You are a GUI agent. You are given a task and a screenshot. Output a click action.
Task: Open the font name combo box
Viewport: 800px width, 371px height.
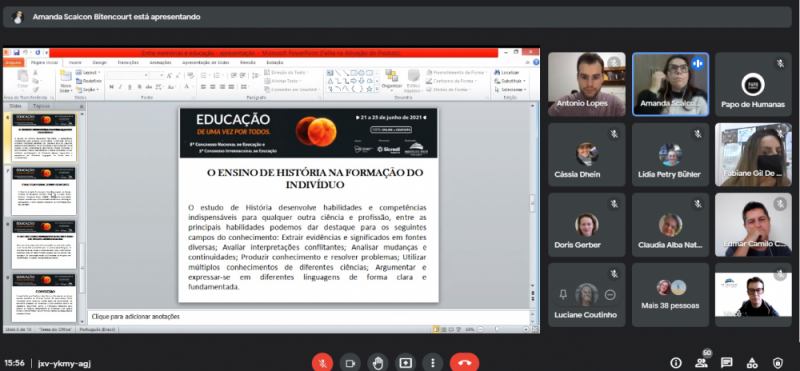(x=129, y=76)
